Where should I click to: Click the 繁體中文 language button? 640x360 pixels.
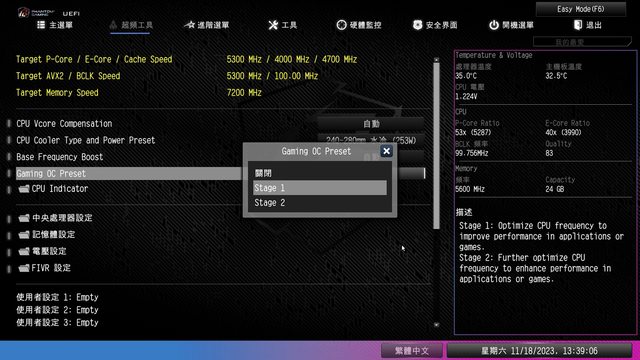(x=412, y=351)
